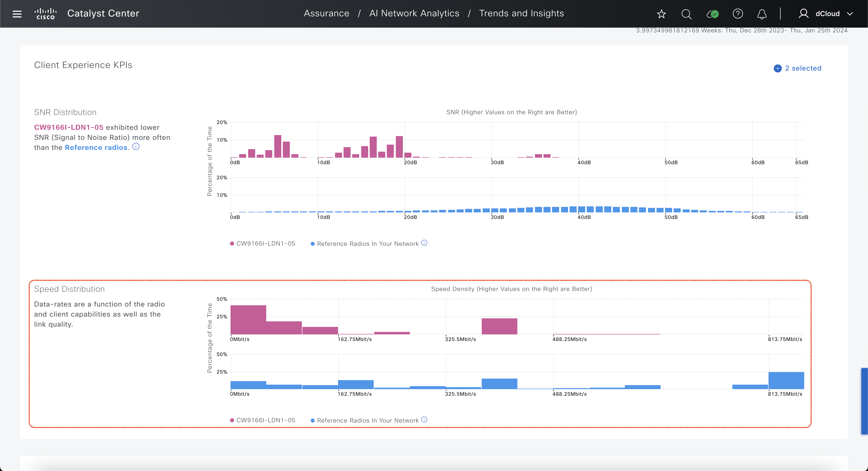The height and width of the screenshot is (471, 868).
Task: Open the Reference radios link
Action: point(96,148)
